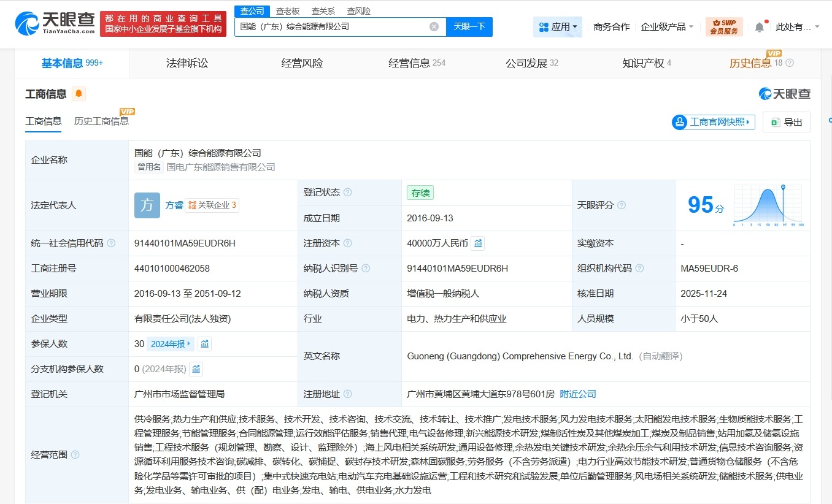Open the 历史工商信息 tab
Image resolution: width=832 pixels, height=504 pixels.
point(101,121)
